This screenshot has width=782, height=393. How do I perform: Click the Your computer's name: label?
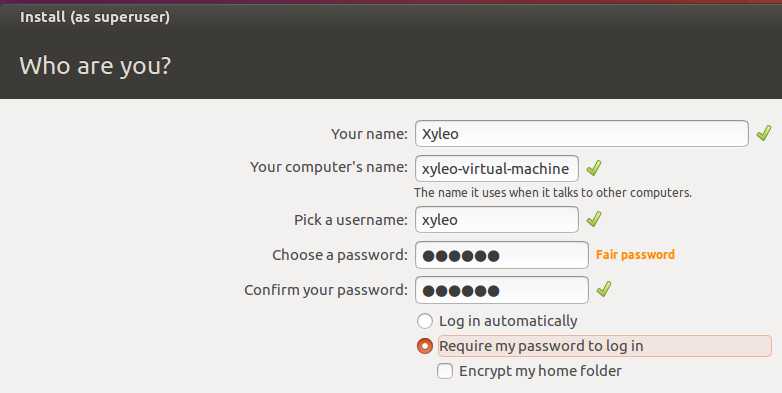point(329,167)
